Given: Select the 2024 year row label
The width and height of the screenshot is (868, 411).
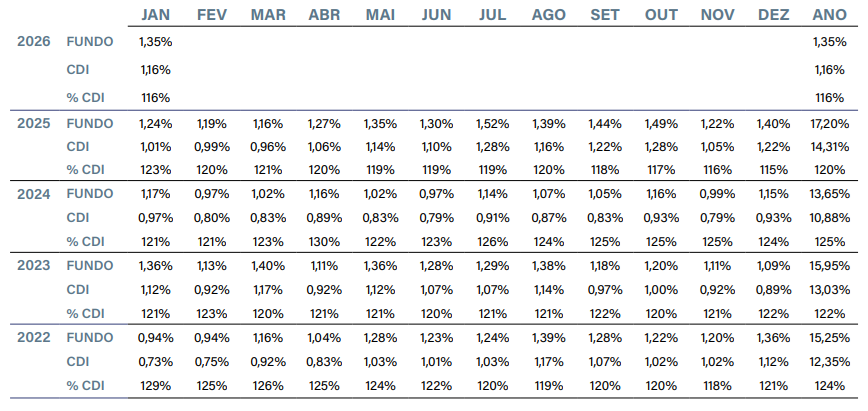Looking at the screenshot, I should pyautogui.click(x=35, y=194).
